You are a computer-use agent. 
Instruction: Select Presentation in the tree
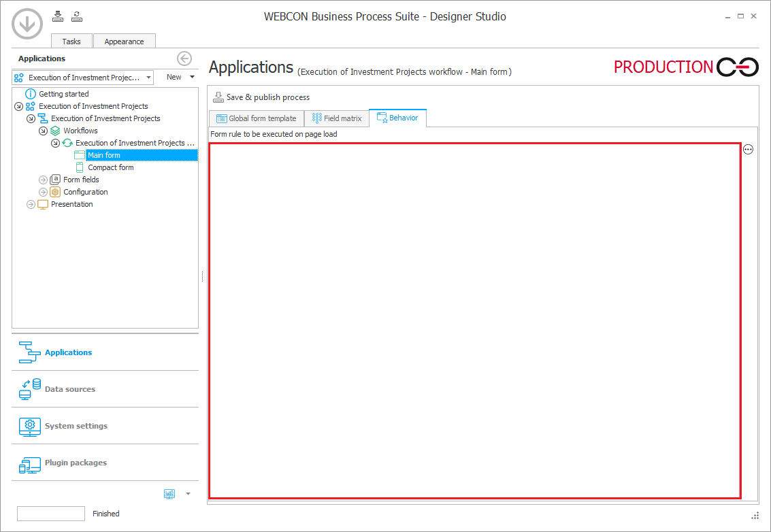pyautogui.click(x=71, y=204)
